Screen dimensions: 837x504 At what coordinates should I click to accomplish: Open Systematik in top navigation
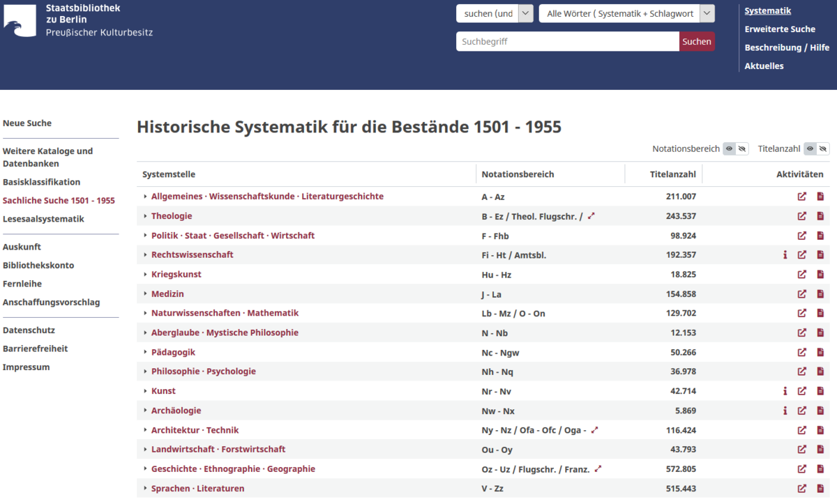[x=767, y=10]
